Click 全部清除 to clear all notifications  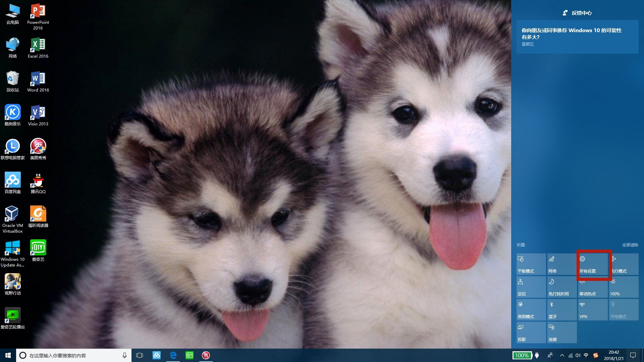tap(630, 245)
